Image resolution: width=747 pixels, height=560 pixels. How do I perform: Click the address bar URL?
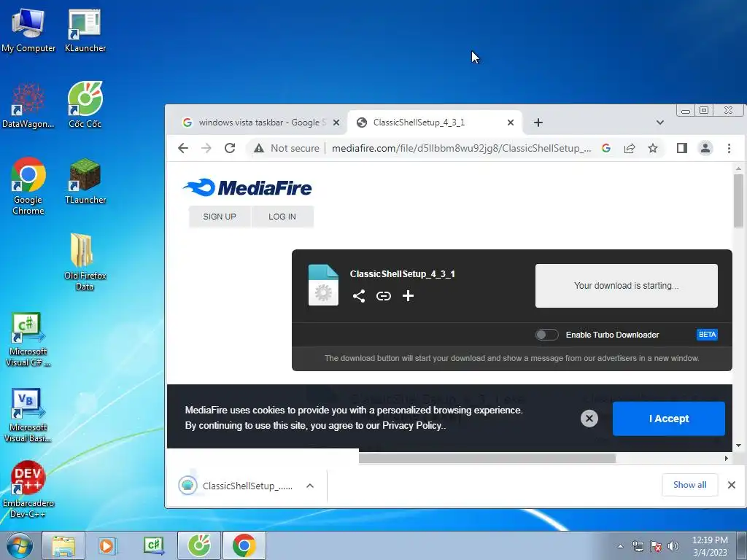pyautogui.click(x=461, y=148)
